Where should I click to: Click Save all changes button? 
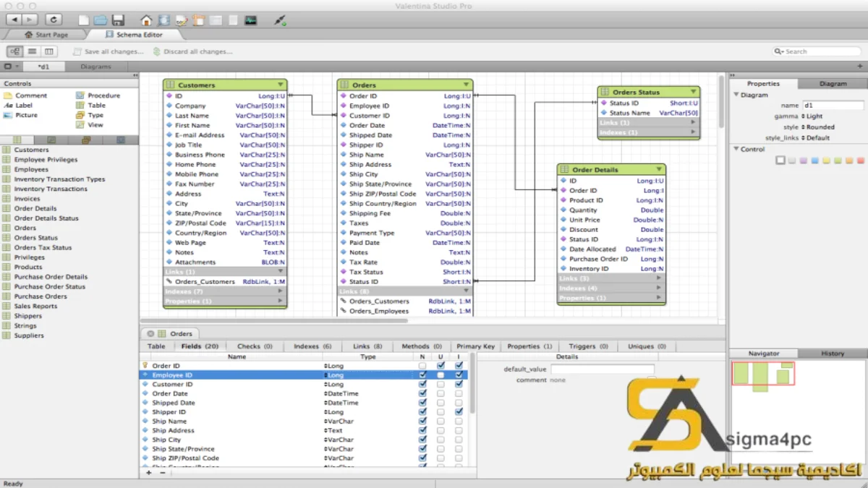tap(109, 52)
